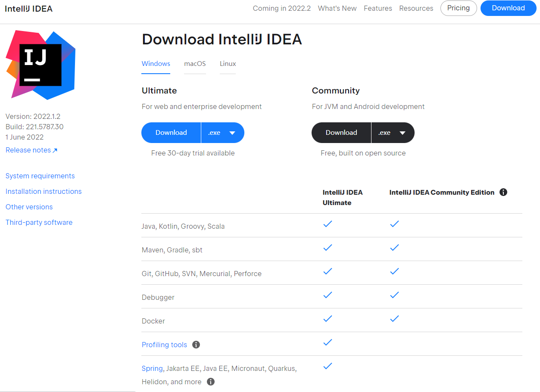Open the Resources menu item
Image resolution: width=540 pixels, height=392 pixels.
tap(416, 8)
